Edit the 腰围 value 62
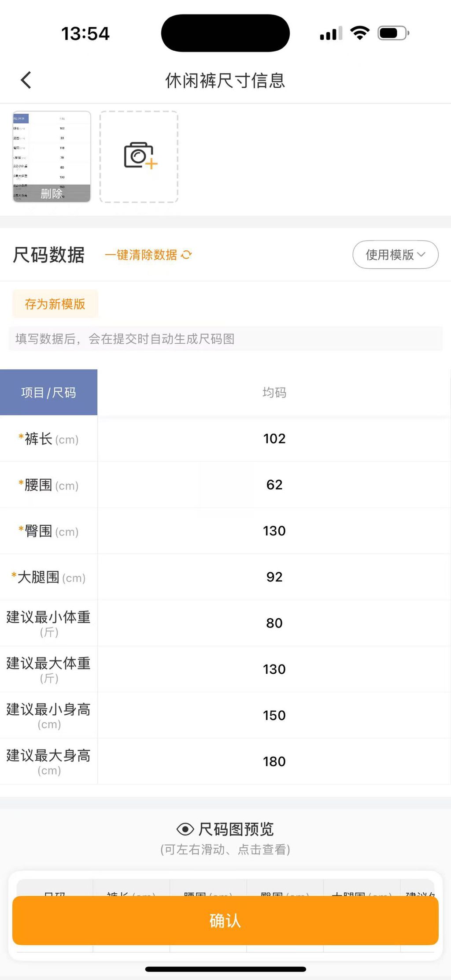Viewport: 451px width, 980px height. 274,485
